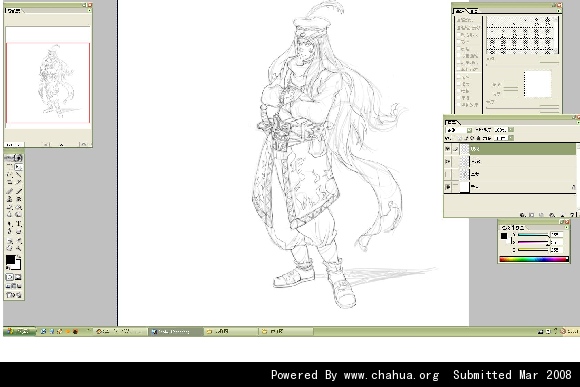Select the History Brush tool
The image size is (580, 387).
[18, 199]
